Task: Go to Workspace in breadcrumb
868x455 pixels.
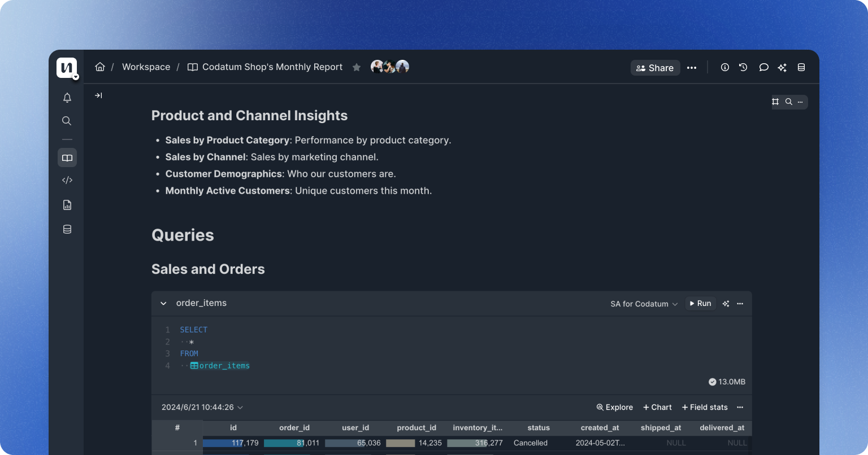Action: pyautogui.click(x=146, y=67)
